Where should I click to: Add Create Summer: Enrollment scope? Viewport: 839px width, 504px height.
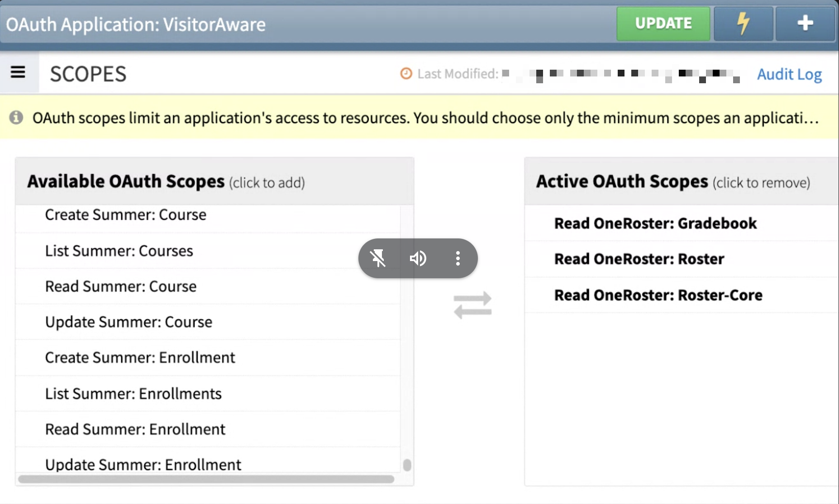pyautogui.click(x=208, y=358)
